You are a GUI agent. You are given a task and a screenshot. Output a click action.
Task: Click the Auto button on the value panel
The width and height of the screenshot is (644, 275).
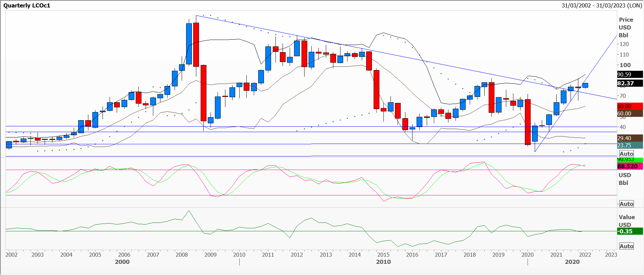tap(626, 246)
